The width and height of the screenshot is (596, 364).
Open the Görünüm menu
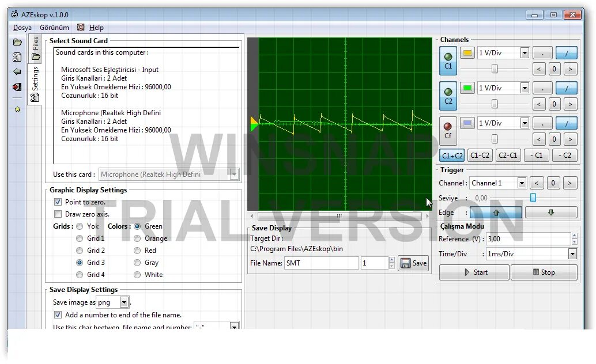pos(54,27)
